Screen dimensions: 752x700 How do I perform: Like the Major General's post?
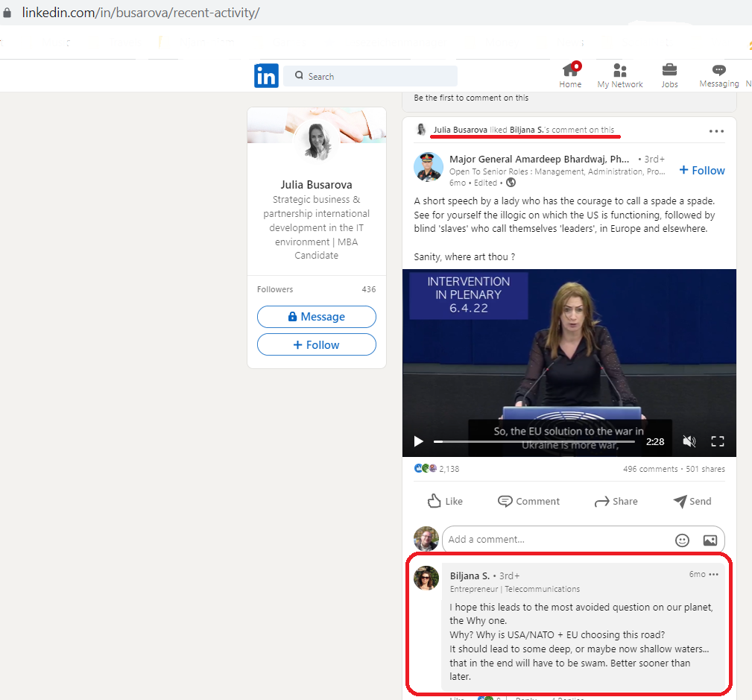point(445,502)
